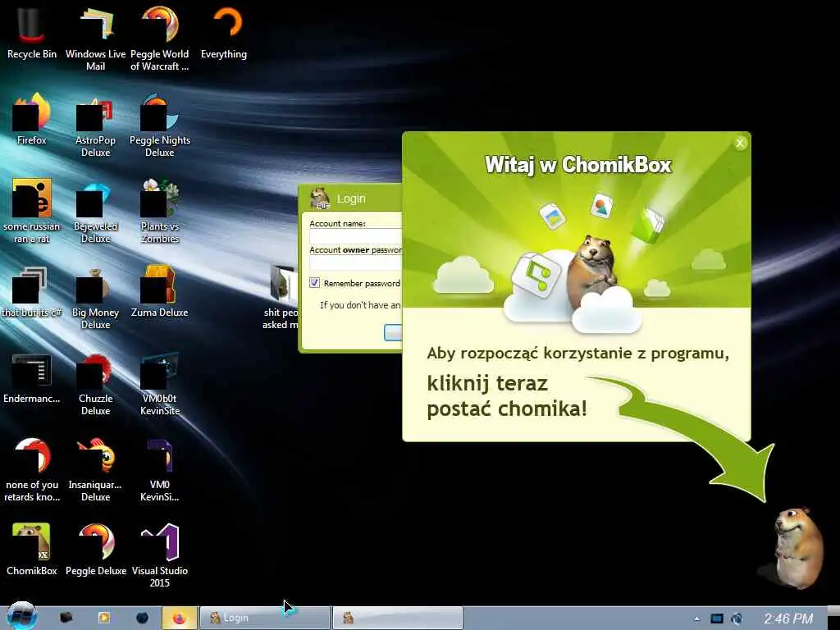Launch Firefox from the desktop icon
This screenshot has width=840, height=630.
click(x=32, y=119)
